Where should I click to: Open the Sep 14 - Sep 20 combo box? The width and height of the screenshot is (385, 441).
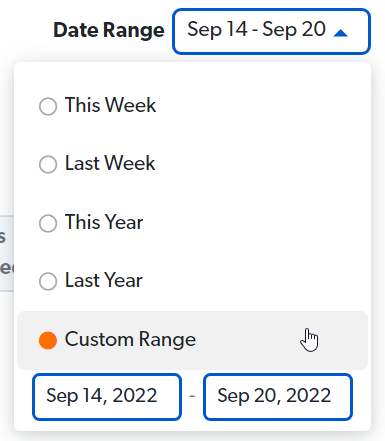click(x=271, y=31)
